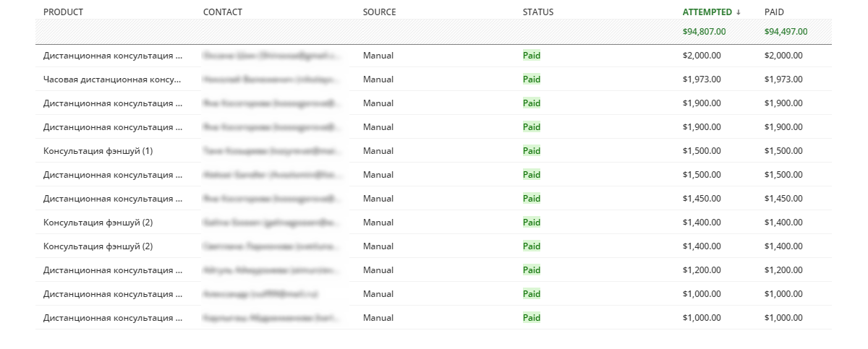The image size is (868, 349).
Task: Sort the table by PAID column
Action: coord(774,12)
